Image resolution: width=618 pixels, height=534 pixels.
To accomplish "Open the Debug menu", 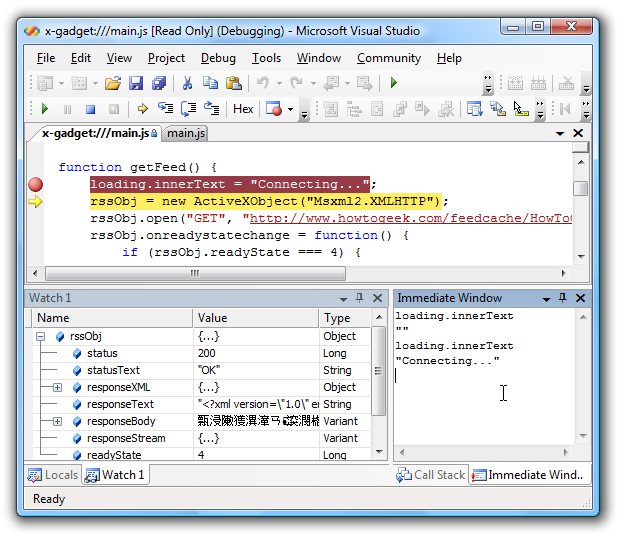I will point(218,58).
